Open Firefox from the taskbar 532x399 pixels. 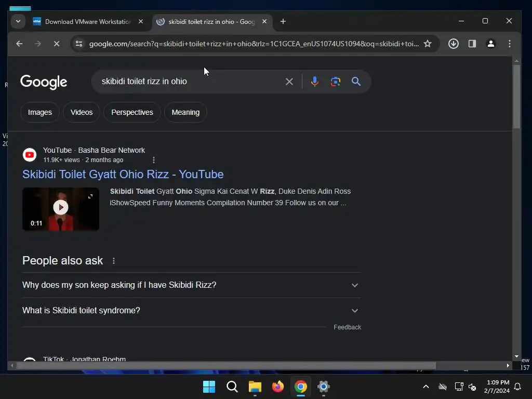(x=278, y=387)
